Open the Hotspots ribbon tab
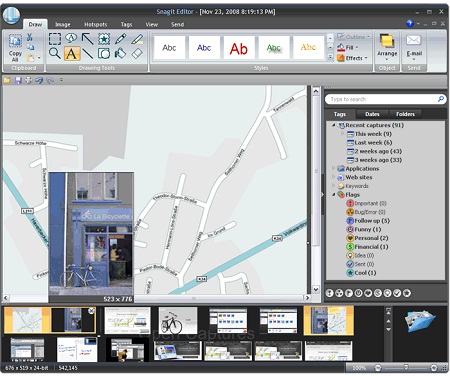Viewport: 450px width, 376px height. pyautogui.click(x=96, y=24)
